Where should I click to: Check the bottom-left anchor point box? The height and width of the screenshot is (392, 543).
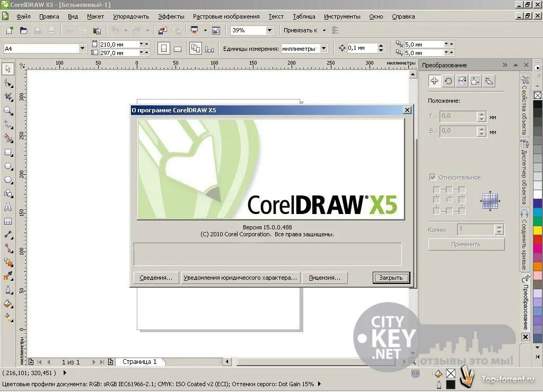(436, 211)
